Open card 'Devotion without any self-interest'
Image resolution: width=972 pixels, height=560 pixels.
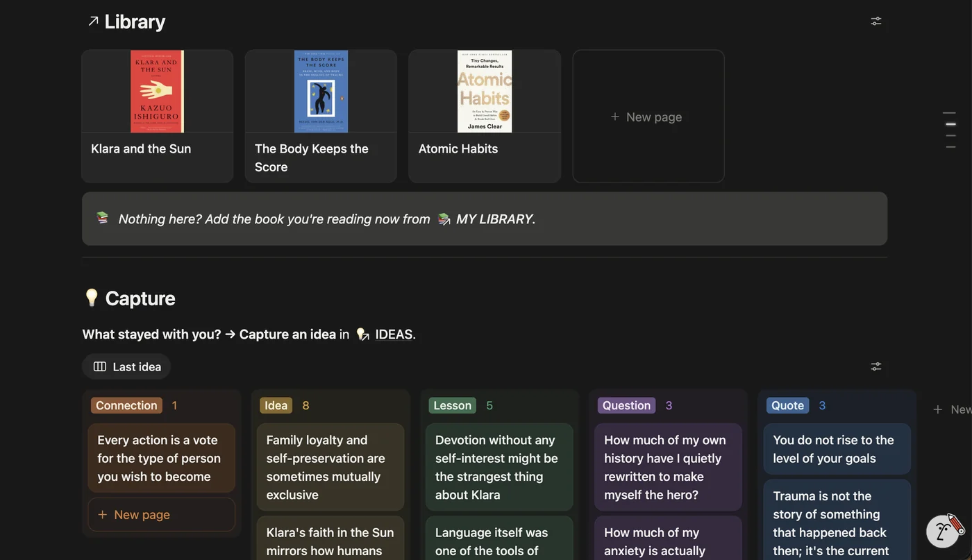(x=499, y=467)
